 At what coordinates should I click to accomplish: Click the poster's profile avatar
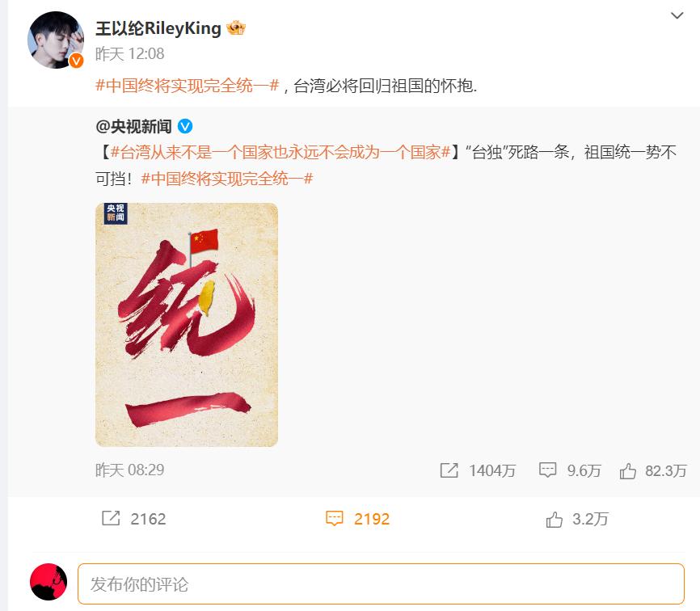point(56,40)
